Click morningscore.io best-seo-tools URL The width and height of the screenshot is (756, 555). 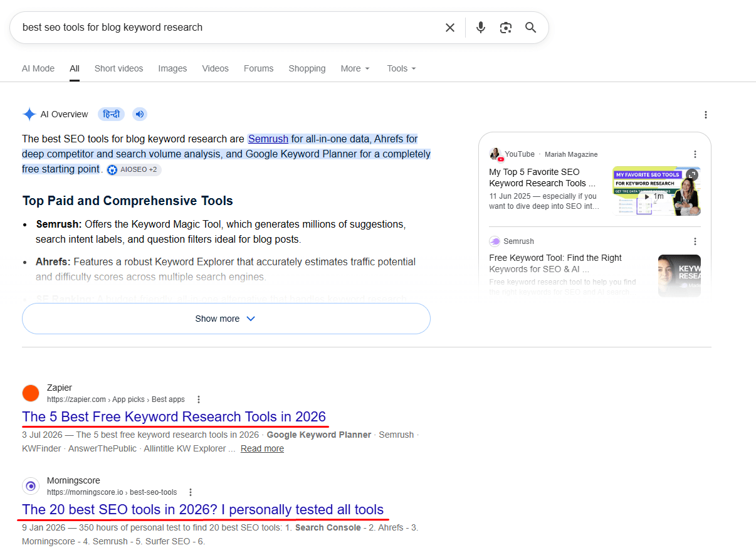pos(112,492)
